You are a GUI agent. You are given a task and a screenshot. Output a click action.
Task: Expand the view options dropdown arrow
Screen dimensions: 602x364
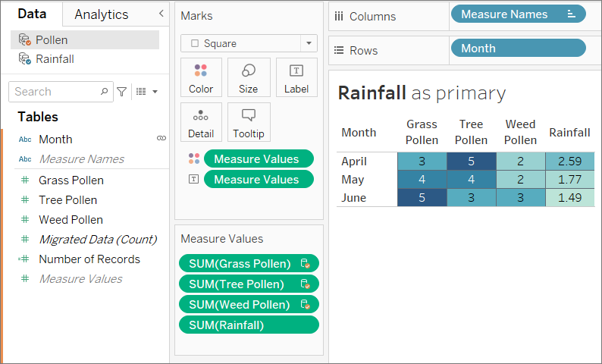(155, 92)
